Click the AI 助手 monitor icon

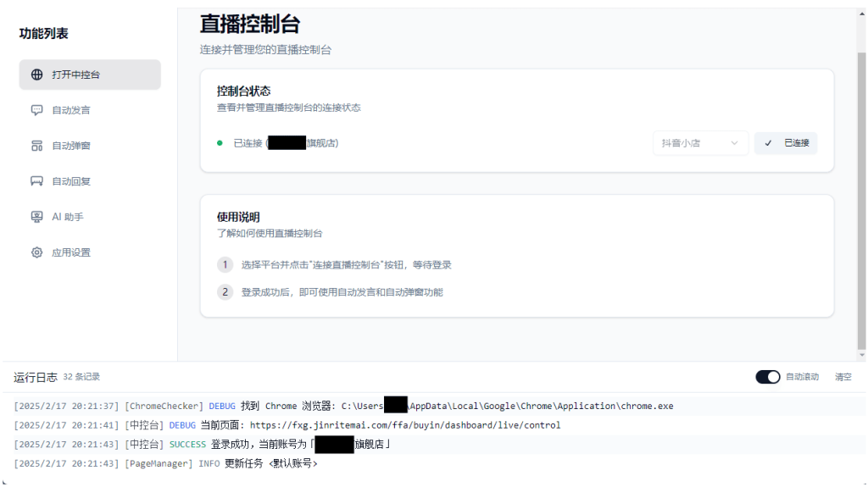point(36,217)
